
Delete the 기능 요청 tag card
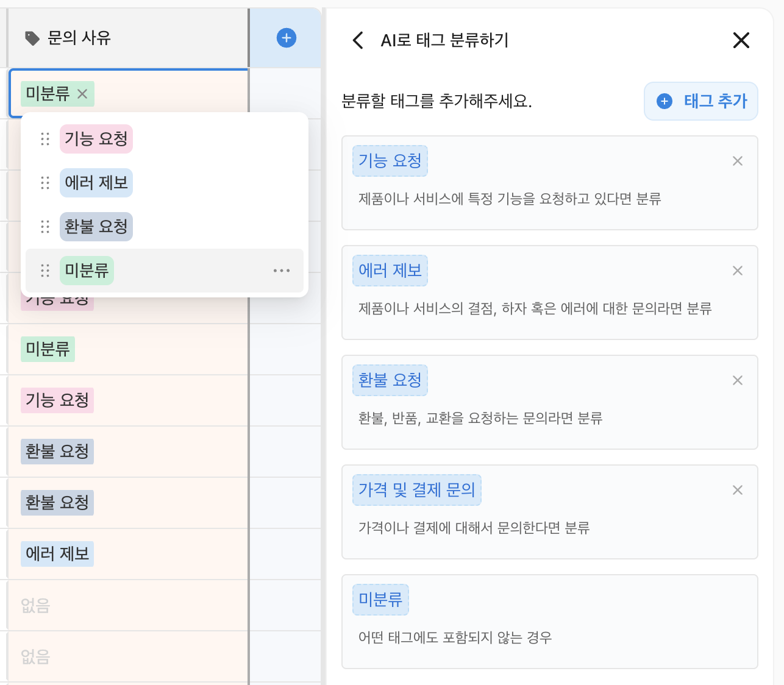[x=737, y=161]
